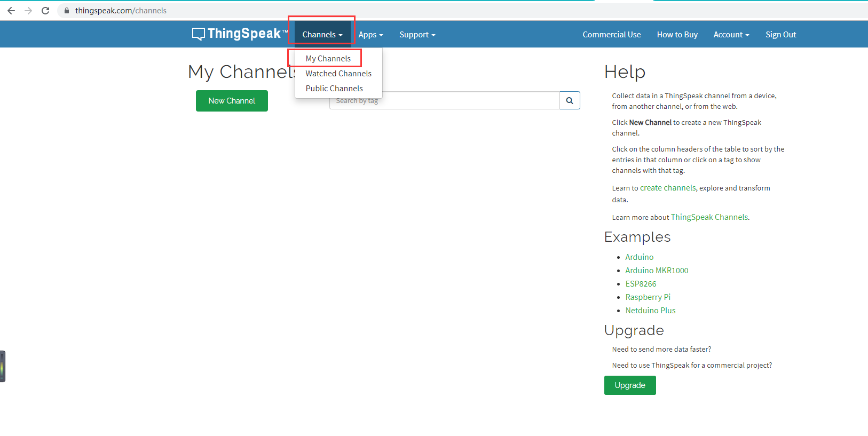Click the magnifier search button
The height and width of the screenshot is (436, 868).
tap(570, 100)
